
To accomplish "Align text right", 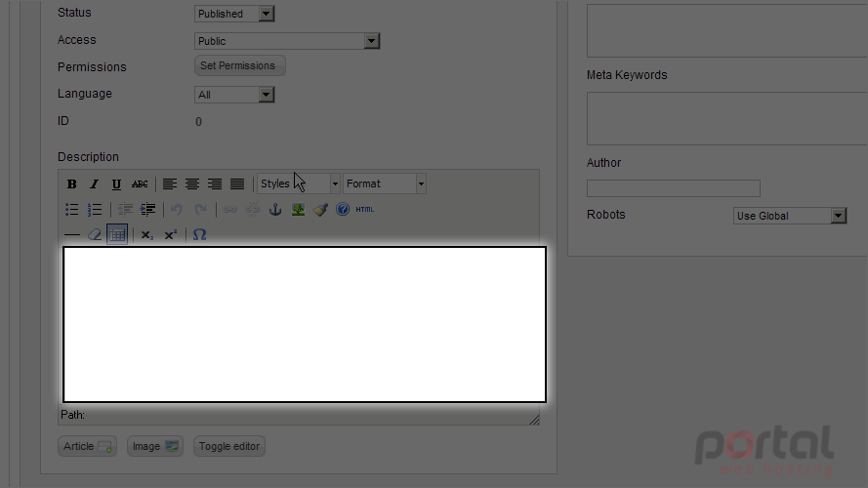I will click(215, 184).
